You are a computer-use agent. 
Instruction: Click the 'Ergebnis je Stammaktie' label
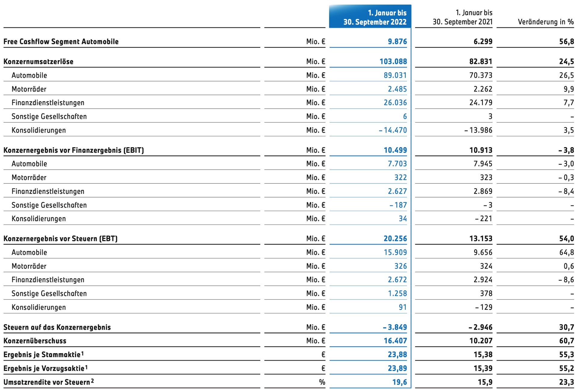pyautogui.click(x=42, y=355)
